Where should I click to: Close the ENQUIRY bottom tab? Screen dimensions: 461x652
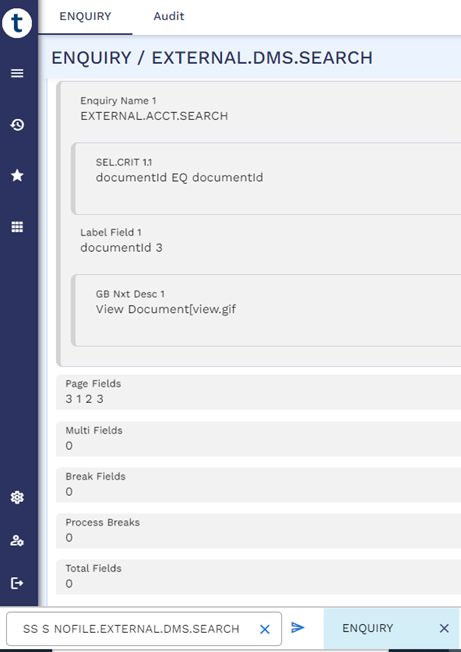(x=444, y=628)
